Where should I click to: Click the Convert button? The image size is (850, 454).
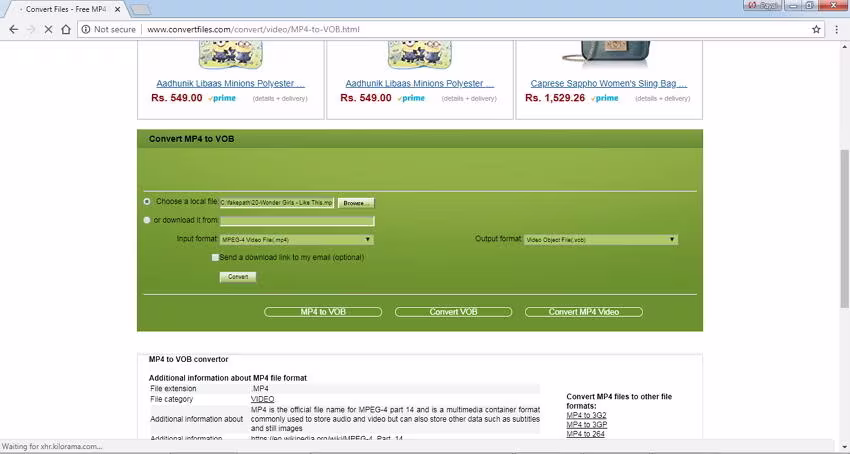(x=238, y=277)
